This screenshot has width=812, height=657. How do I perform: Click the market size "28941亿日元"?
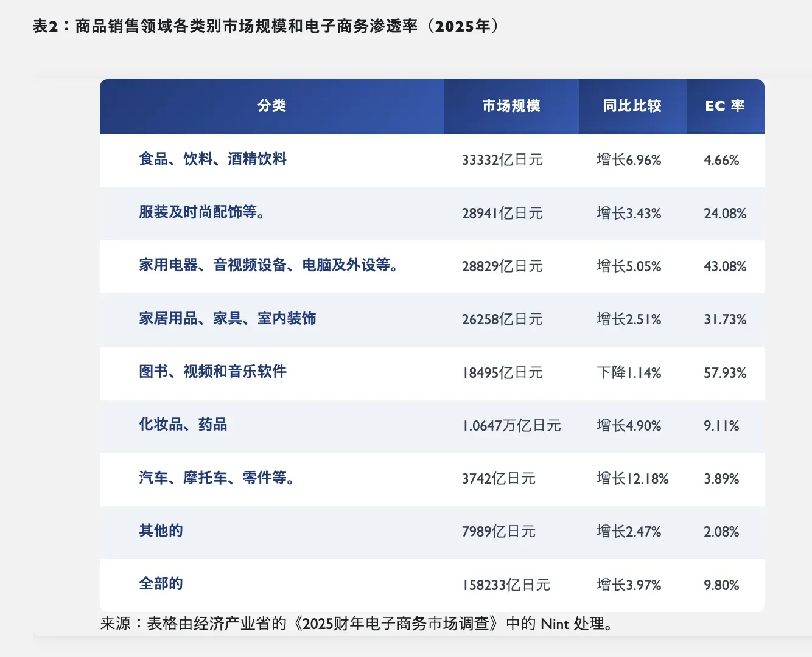click(x=502, y=214)
